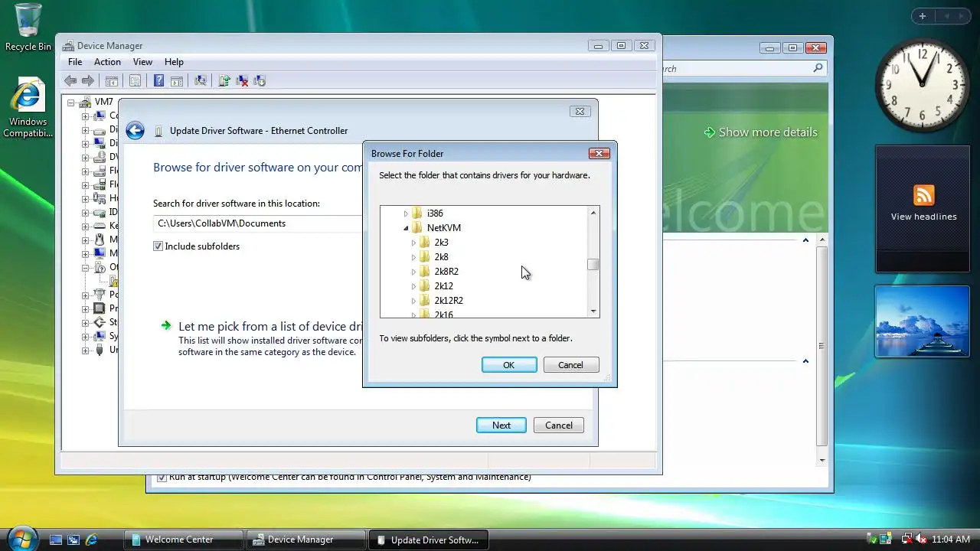Click the RSS View headlines gadget
This screenshot has height=551, width=980.
[923, 208]
